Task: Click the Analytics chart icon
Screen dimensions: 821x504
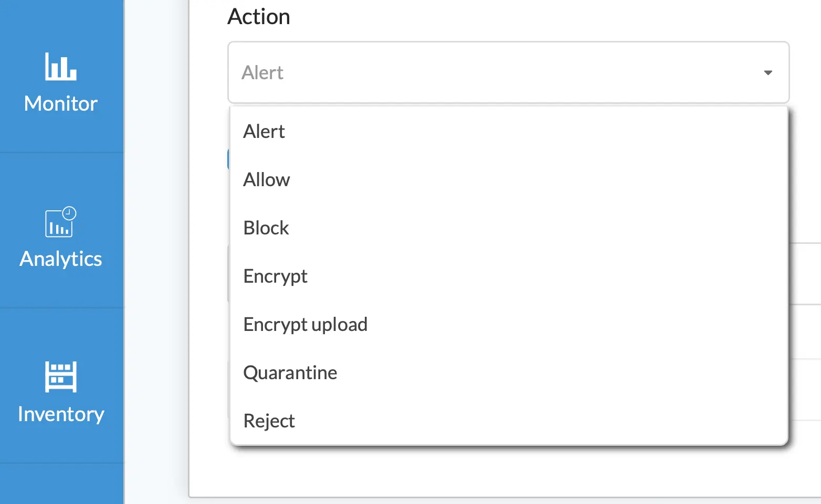Action: click(x=58, y=224)
